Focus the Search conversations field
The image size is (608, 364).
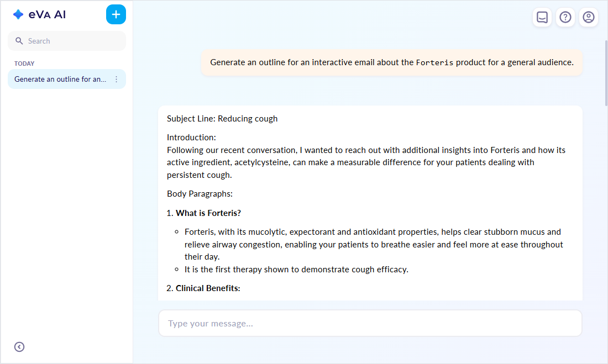(72, 41)
